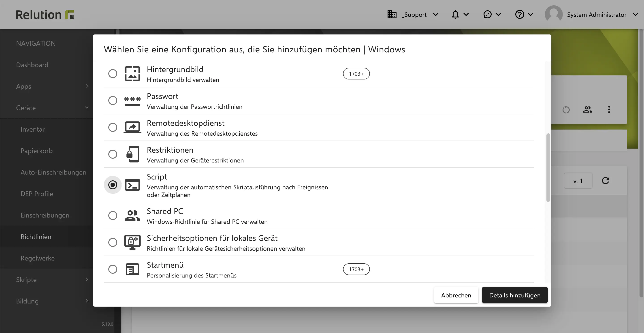Image resolution: width=644 pixels, height=333 pixels.
Task: Open Inventar in navigation
Action: 33,130
